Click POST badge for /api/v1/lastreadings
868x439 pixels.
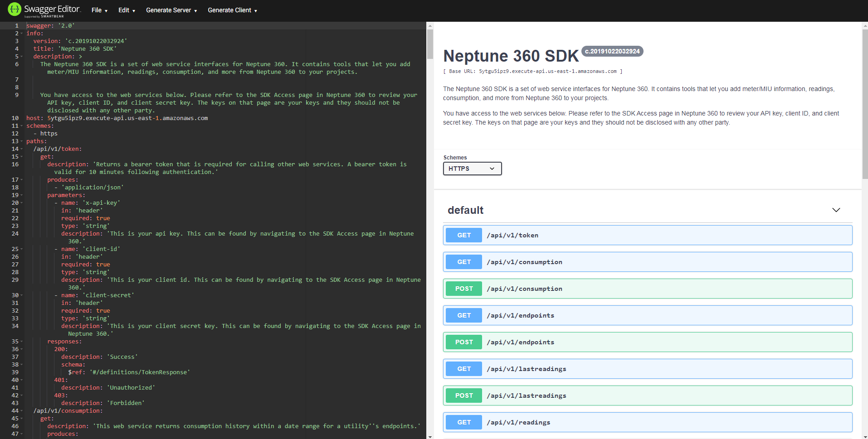click(464, 396)
